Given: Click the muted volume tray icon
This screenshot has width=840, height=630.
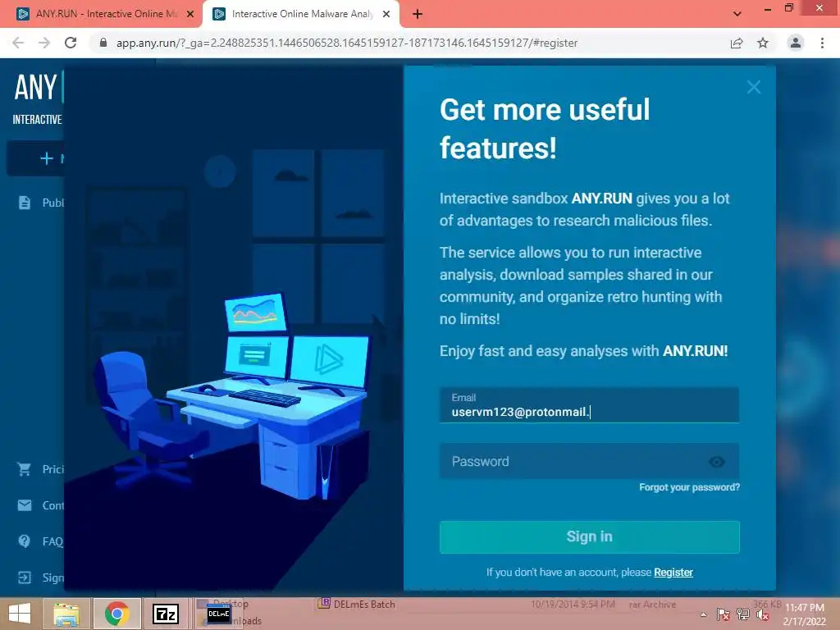Looking at the screenshot, I should click(x=762, y=614).
